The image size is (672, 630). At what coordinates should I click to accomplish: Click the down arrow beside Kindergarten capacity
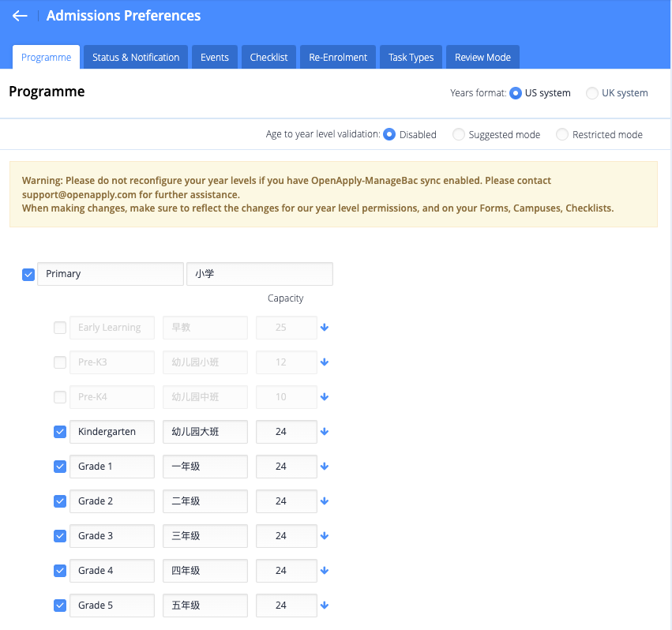click(325, 432)
